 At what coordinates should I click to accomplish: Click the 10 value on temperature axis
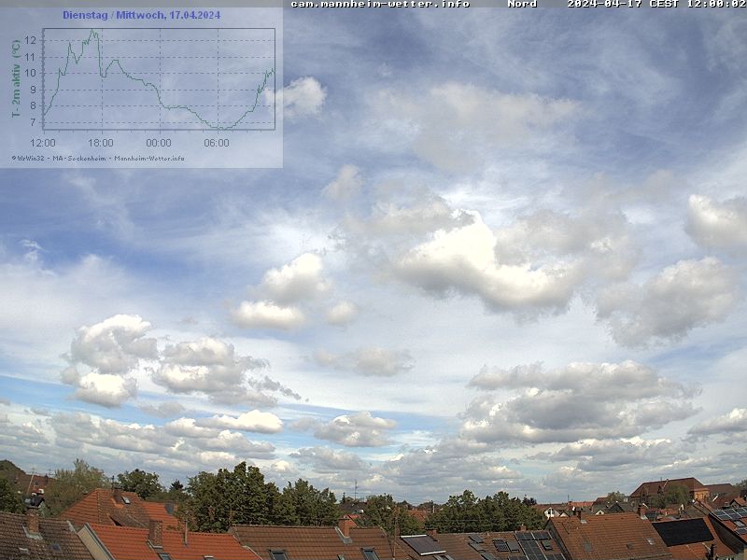pos(30,73)
